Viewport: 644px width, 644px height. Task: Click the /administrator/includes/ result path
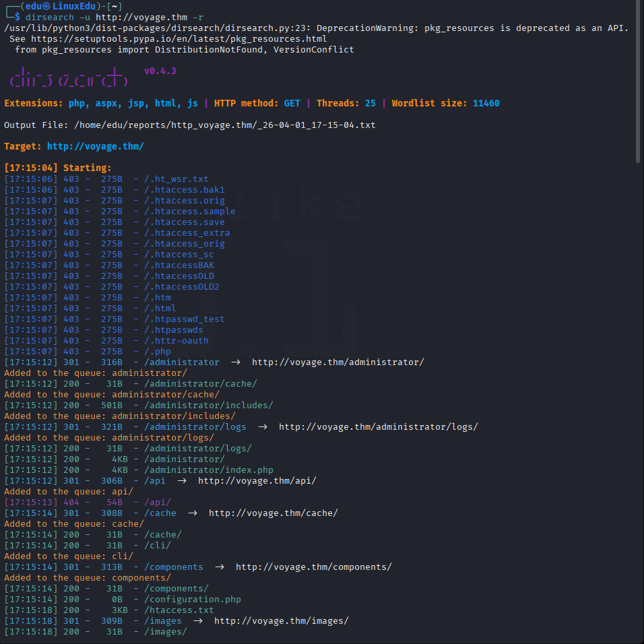(x=209, y=406)
